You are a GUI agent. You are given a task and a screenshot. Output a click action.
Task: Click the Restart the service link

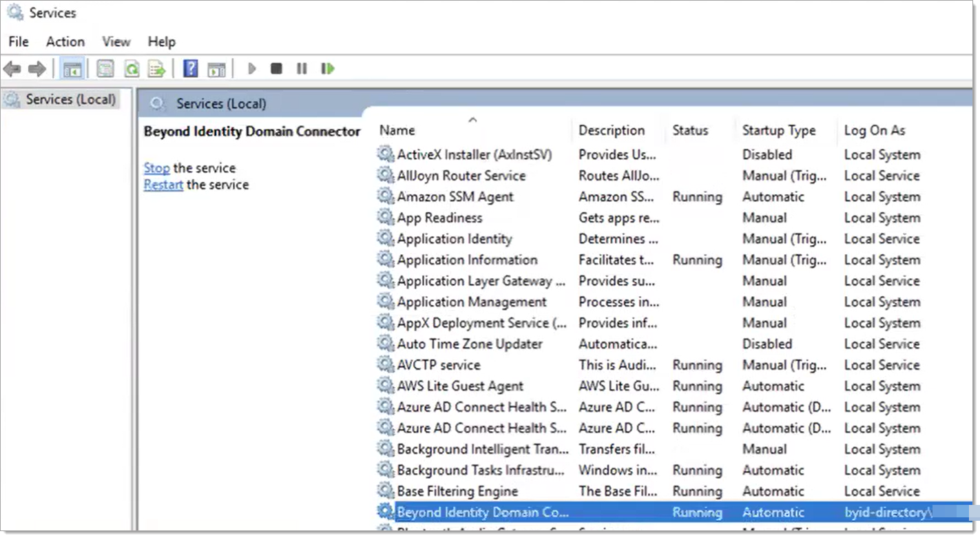pyautogui.click(x=163, y=185)
